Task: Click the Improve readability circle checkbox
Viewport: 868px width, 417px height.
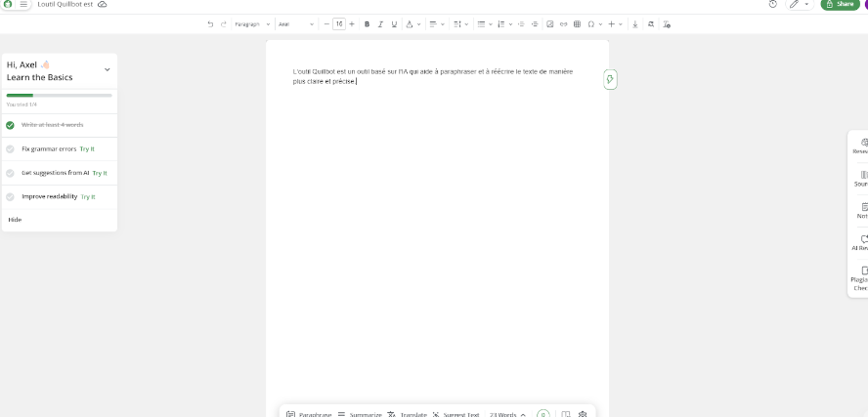Action: 10,197
